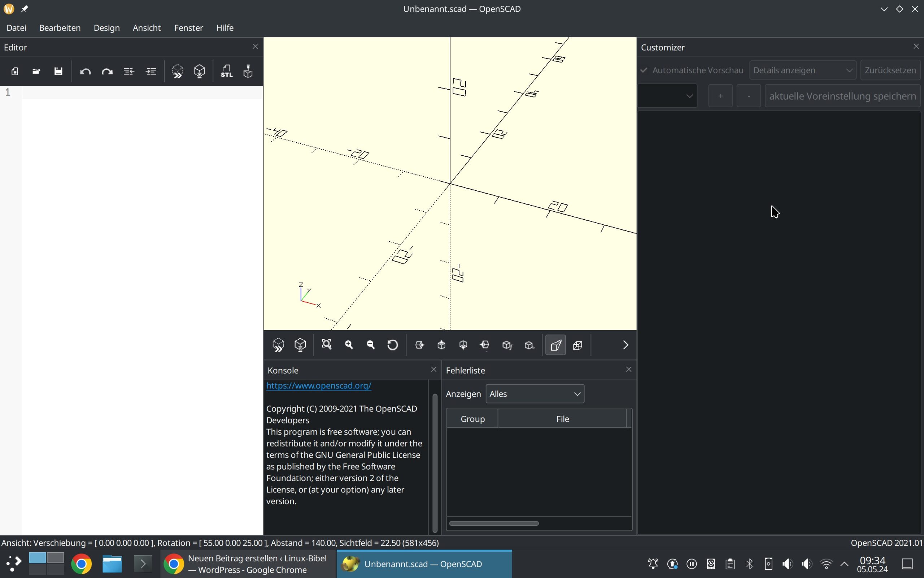
Task: Open the Fenster menu
Action: pyautogui.click(x=189, y=27)
